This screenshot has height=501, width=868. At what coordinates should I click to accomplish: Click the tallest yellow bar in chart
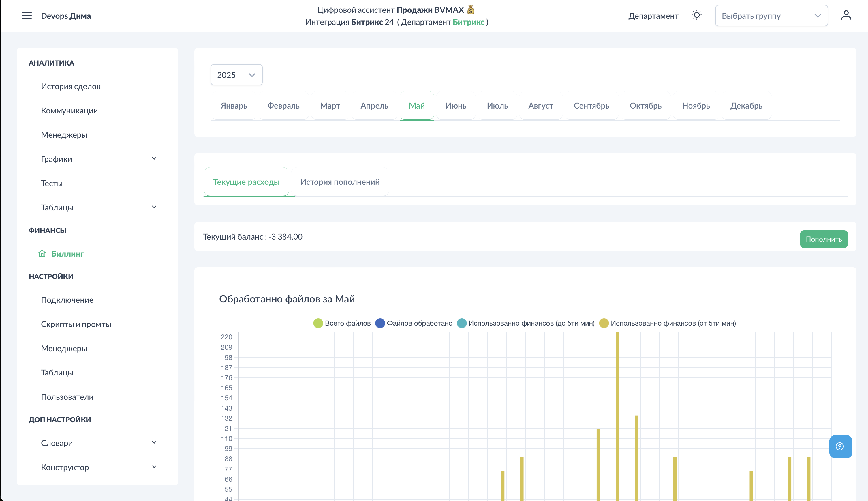tap(617, 413)
